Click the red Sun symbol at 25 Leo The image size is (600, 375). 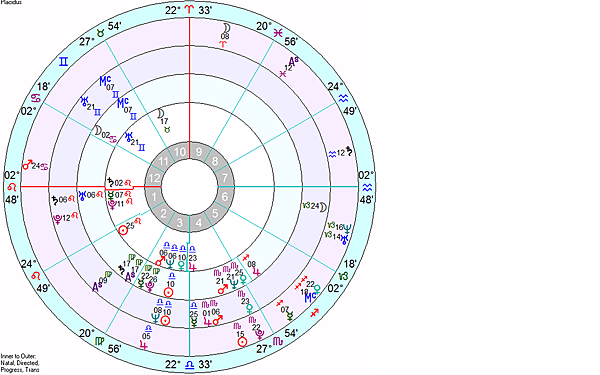coord(123,230)
